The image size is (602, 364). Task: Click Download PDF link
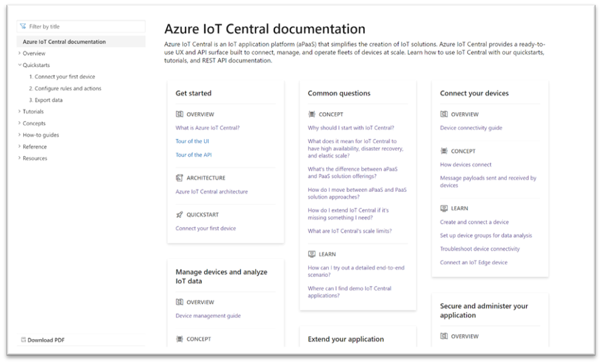[46, 340]
